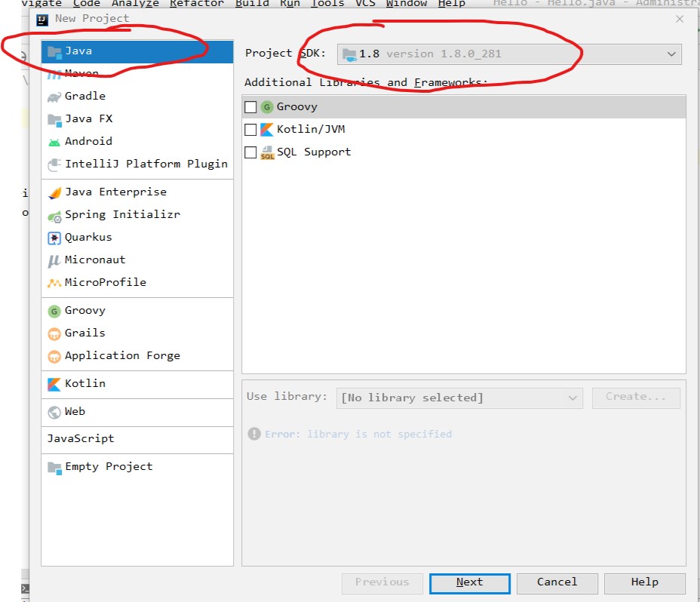Click the Empty Project label
This screenshot has width=700, height=602.
[x=109, y=467]
